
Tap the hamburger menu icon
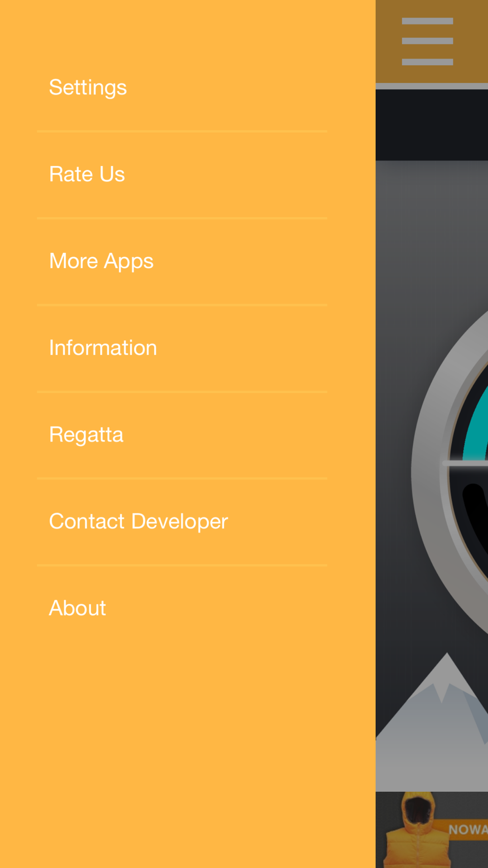click(427, 41)
